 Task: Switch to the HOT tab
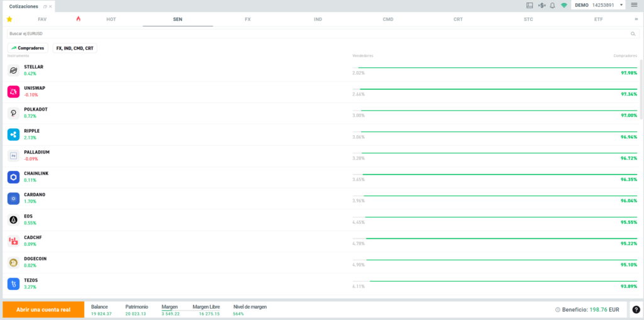pyautogui.click(x=111, y=19)
